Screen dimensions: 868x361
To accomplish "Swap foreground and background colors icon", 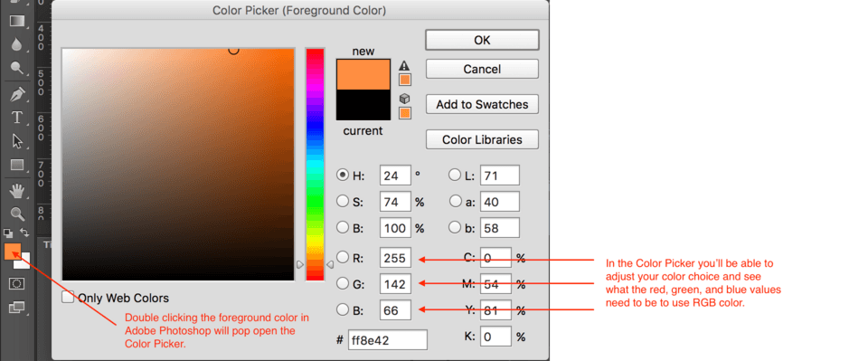I will click(x=24, y=232).
